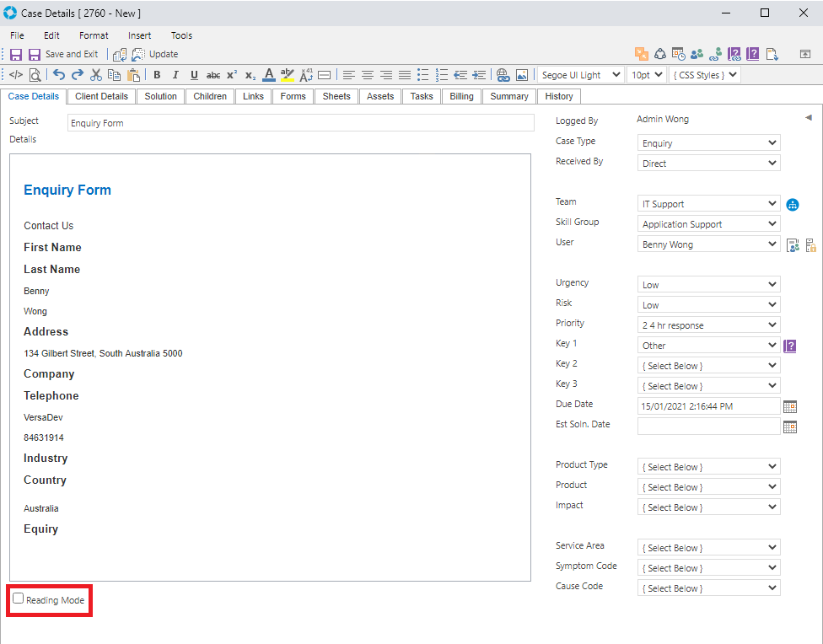The image size is (823, 644).
Task: Switch to the Solution tab
Action: (x=160, y=97)
